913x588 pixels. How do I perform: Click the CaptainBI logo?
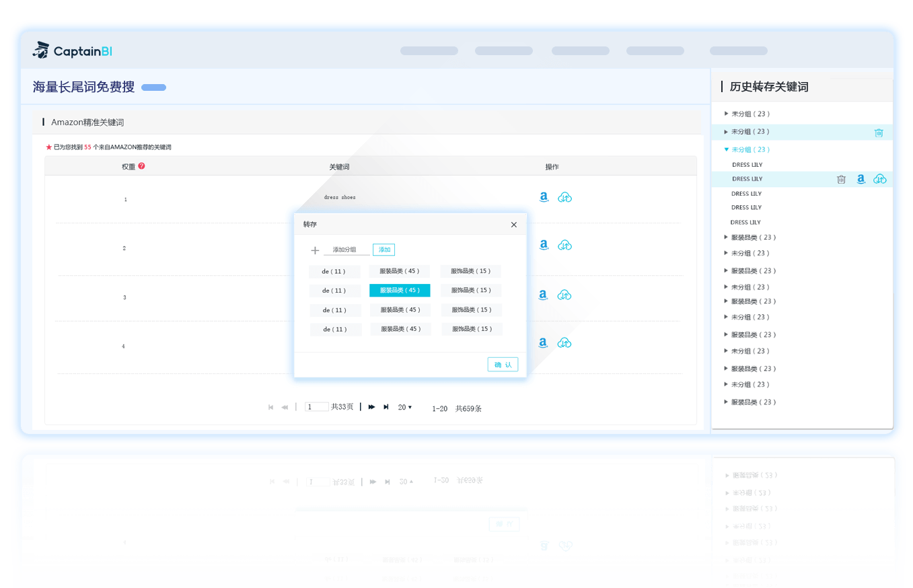point(73,50)
